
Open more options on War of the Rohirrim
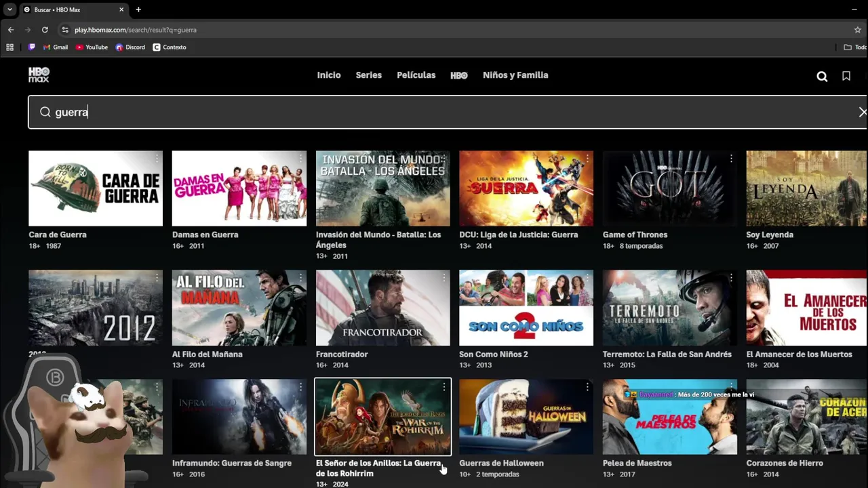point(444,387)
